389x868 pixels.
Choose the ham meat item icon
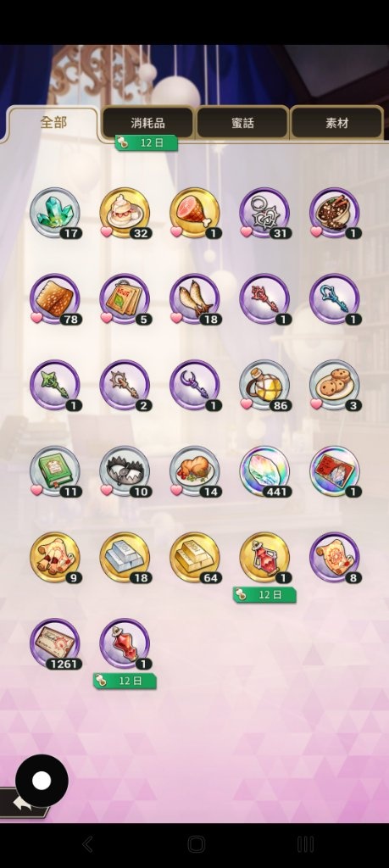(195, 213)
